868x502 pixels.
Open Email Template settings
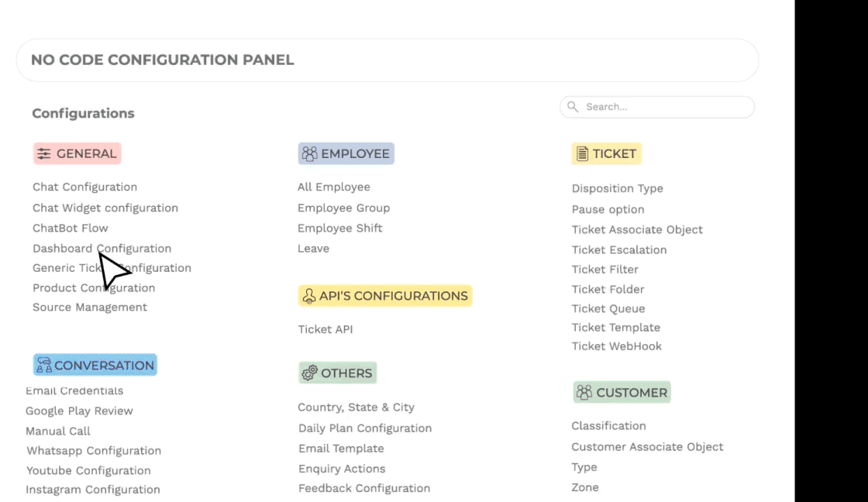point(341,449)
